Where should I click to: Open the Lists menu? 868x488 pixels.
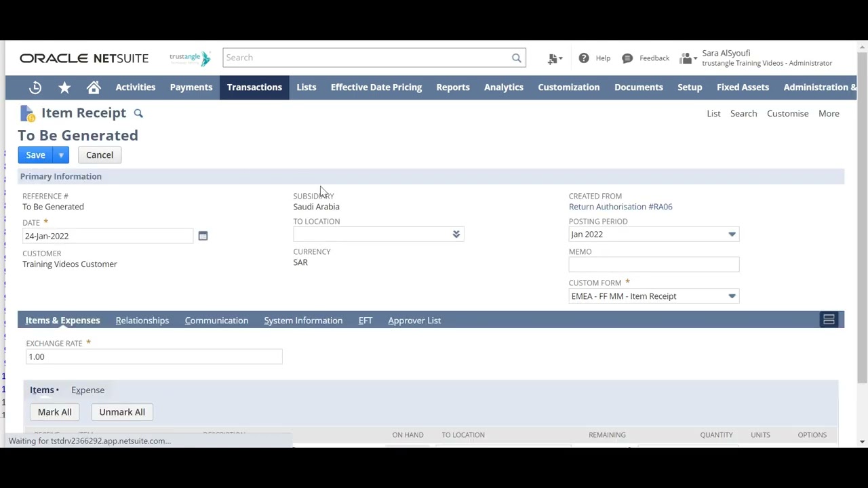tap(307, 87)
